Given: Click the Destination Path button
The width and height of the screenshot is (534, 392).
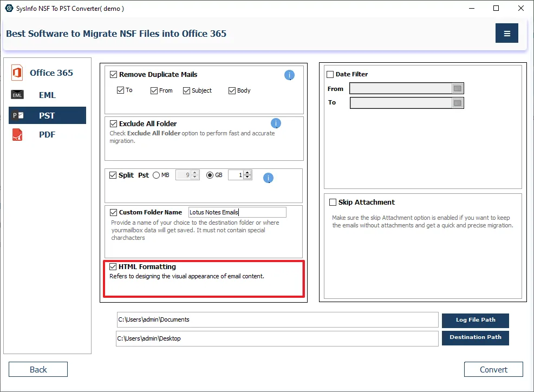Looking at the screenshot, I should (475, 337).
